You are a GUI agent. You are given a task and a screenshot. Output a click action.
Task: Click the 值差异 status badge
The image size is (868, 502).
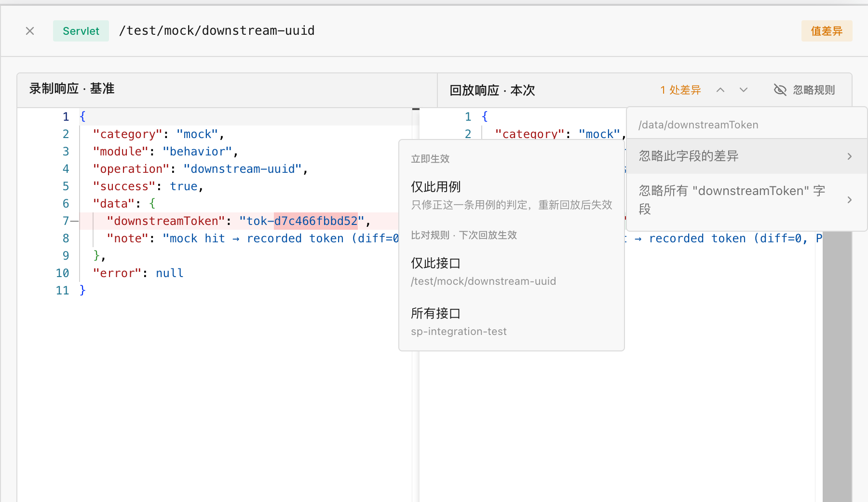(x=827, y=31)
